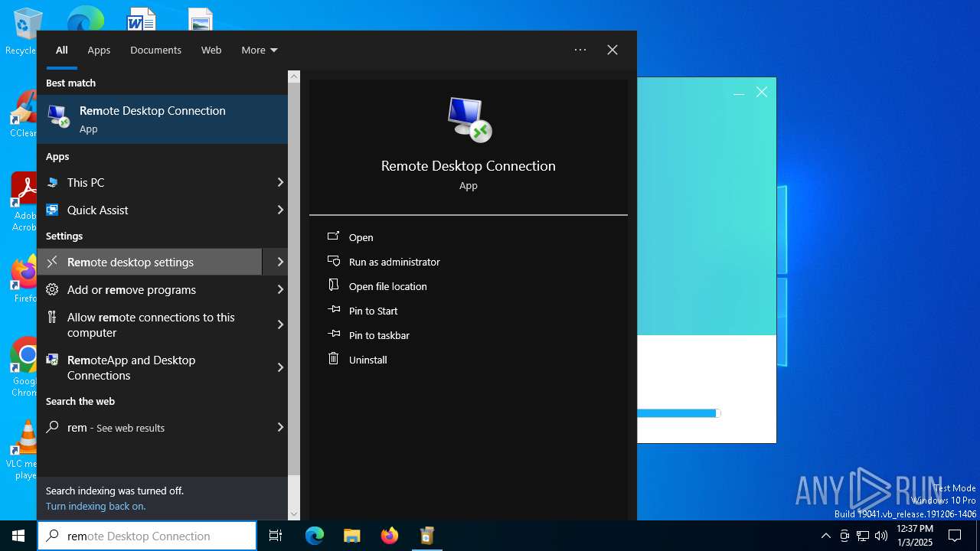Click the Remote desktop settings icon
This screenshot has height=551, width=980.
(x=52, y=262)
